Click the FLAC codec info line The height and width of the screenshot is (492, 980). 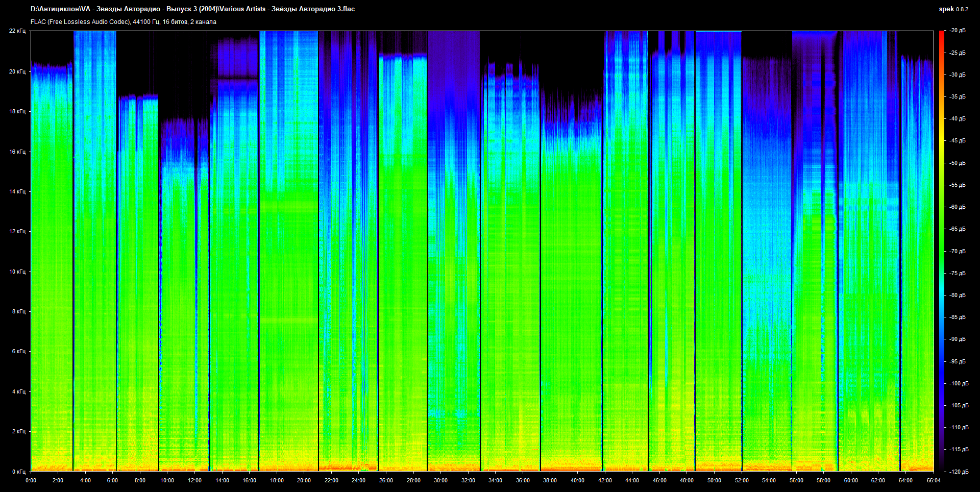pos(124,22)
